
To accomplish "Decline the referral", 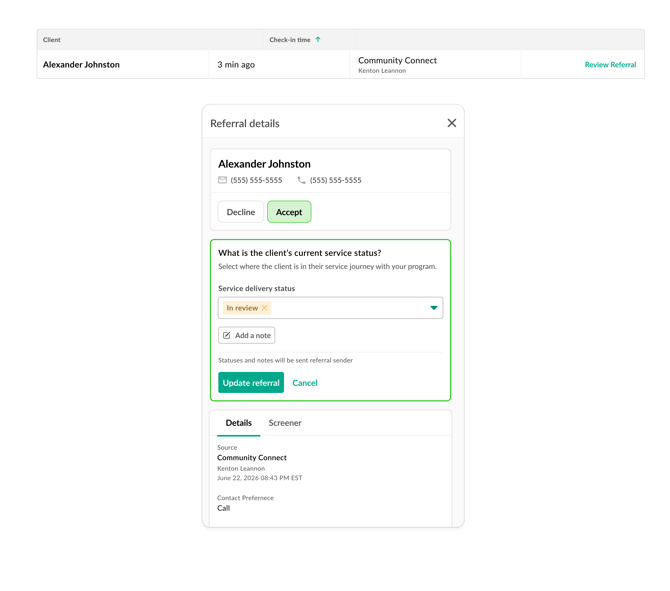I will (241, 212).
